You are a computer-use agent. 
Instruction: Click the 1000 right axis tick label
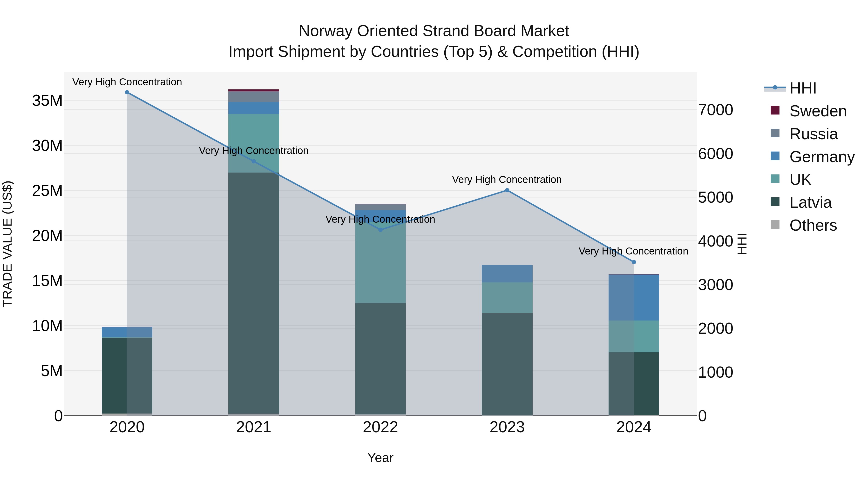pyautogui.click(x=716, y=372)
